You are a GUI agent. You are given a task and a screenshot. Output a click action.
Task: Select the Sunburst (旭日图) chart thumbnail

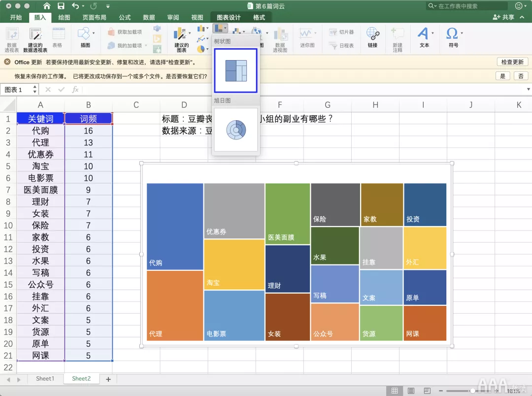point(236,130)
